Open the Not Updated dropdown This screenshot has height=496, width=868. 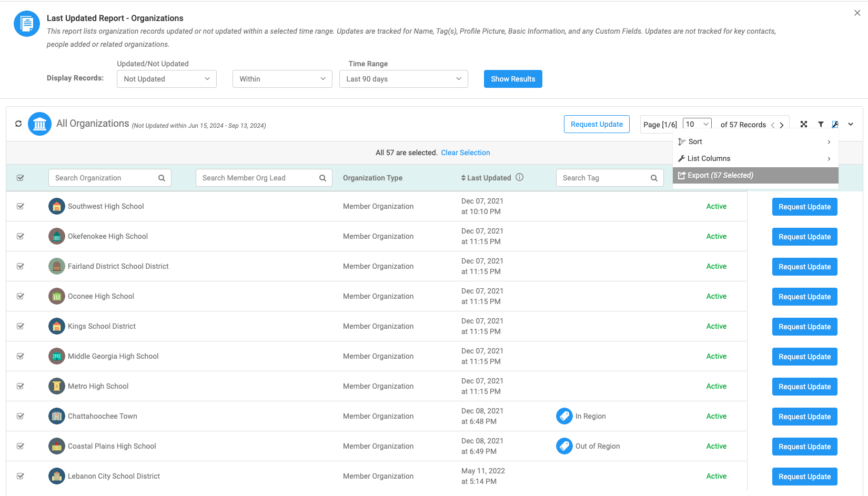[x=167, y=79]
